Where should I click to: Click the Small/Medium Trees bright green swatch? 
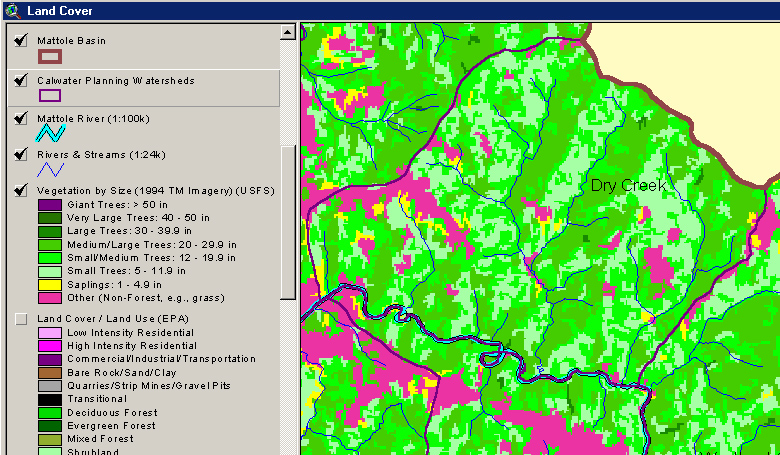50,258
